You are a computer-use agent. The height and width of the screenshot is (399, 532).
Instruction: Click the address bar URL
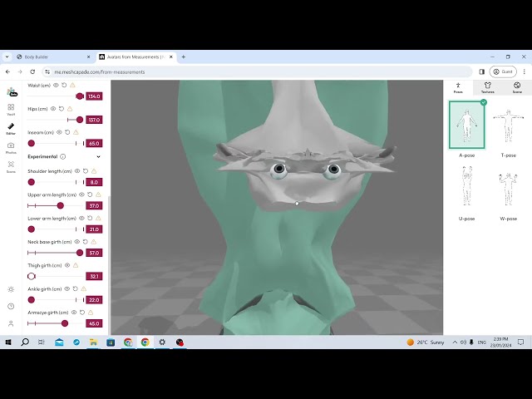click(100, 72)
